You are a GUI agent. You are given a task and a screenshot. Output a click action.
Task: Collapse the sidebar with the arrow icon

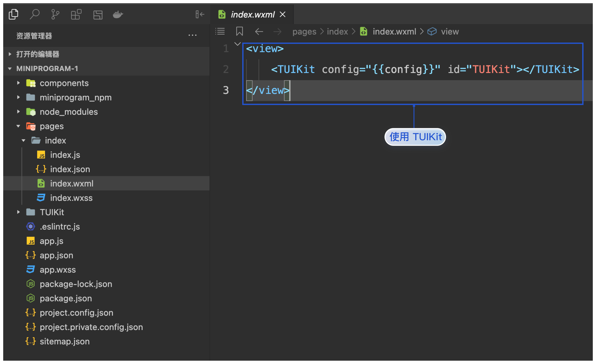tap(200, 14)
